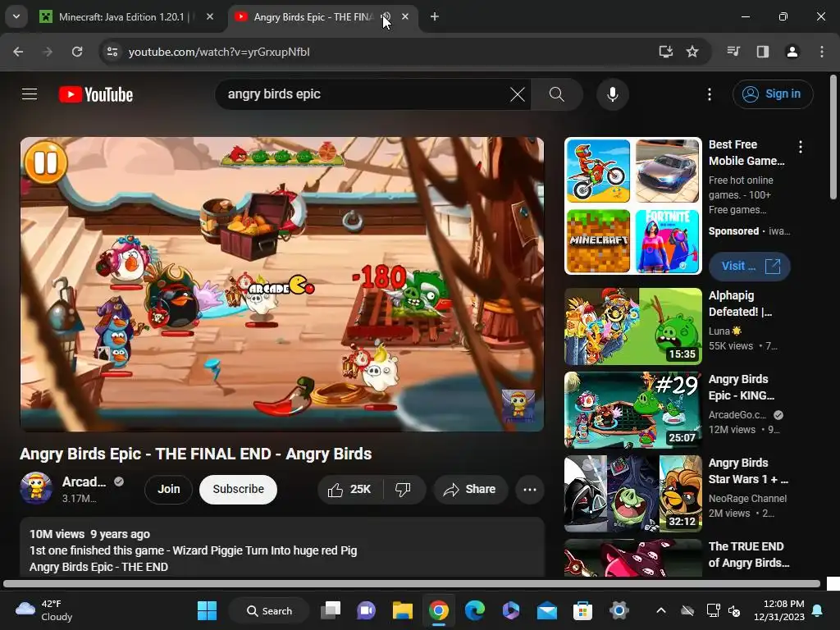Join the channel membership
The image size is (840, 630).
[x=168, y=489]
